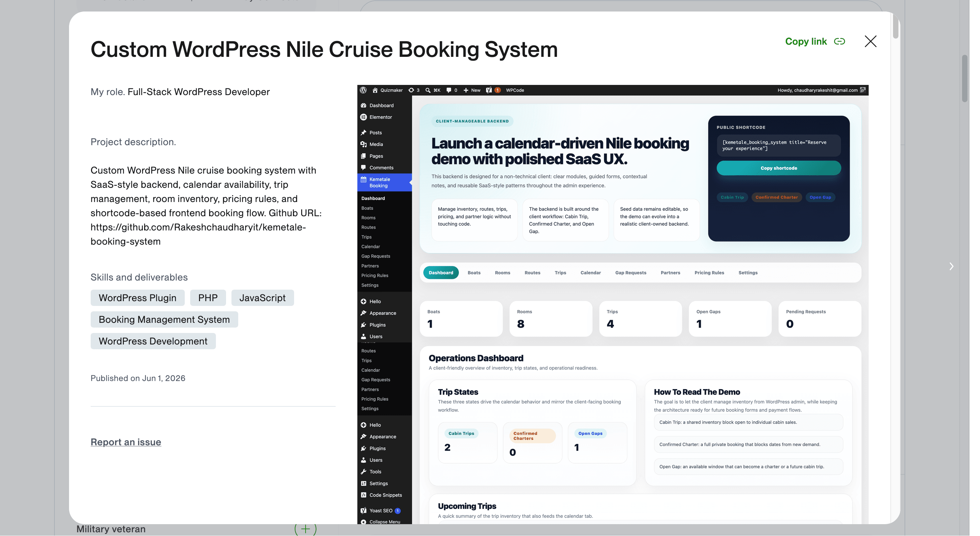Image resolution: width=980 pixels, height=536 pixels.
Task: Click the Rooms stat card showing 8
Action: pos(551,318)
